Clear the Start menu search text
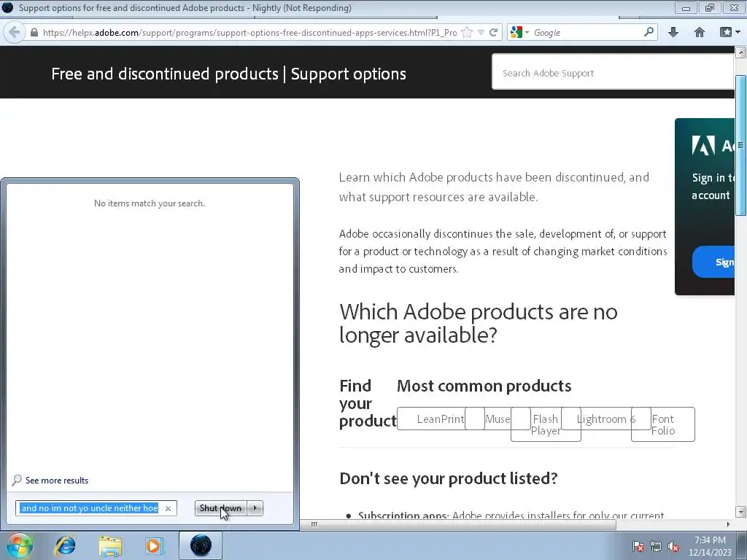 168,508
